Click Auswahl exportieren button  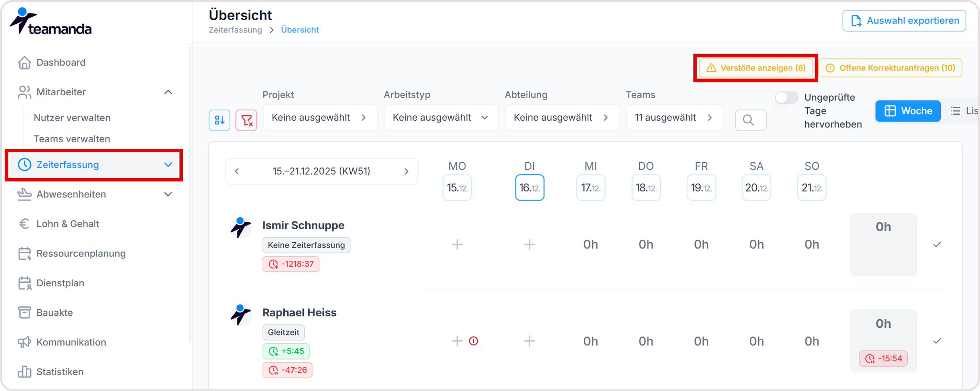[x=904, y=21]
